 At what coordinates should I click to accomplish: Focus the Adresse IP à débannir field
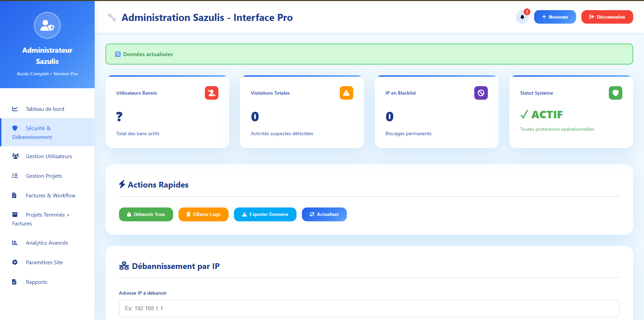tap(369, 308)
